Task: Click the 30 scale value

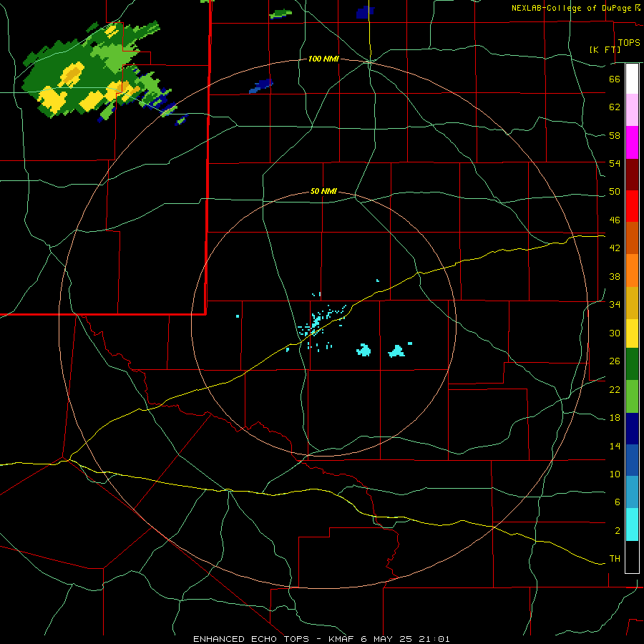Action: click(x=615, y=333)
